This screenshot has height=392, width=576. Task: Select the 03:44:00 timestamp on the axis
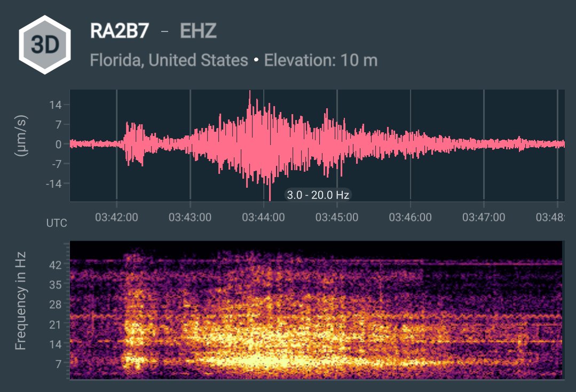click(x=264, y=218)
